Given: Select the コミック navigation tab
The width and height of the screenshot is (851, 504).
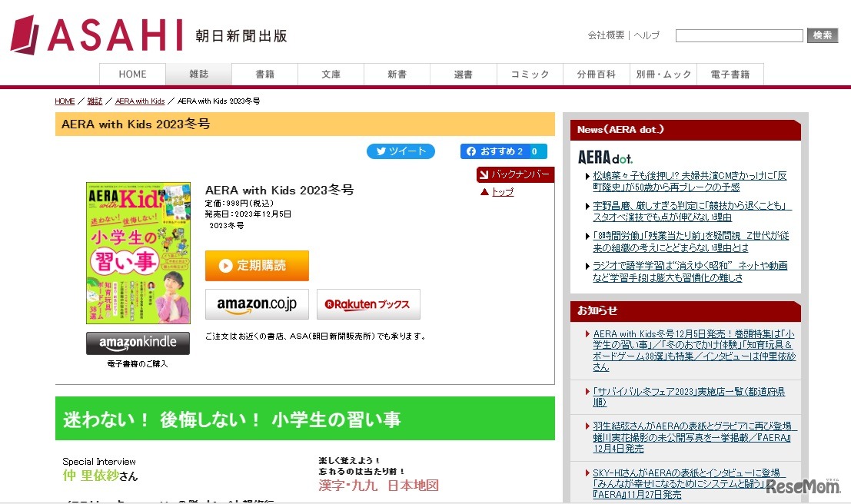Looking at the screenshot, I should 530,75.
